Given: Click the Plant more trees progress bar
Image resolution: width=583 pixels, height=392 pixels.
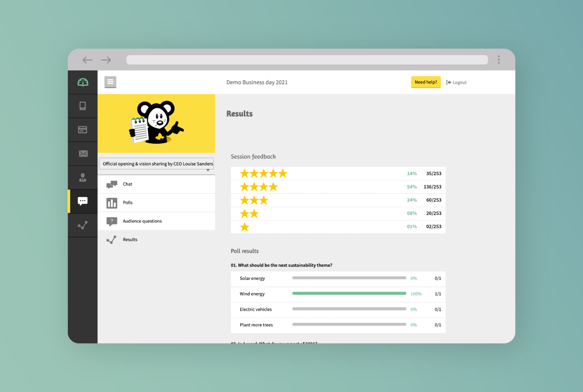Looking at the screenshot, I should pyautogui.click(x=349, y=324).
